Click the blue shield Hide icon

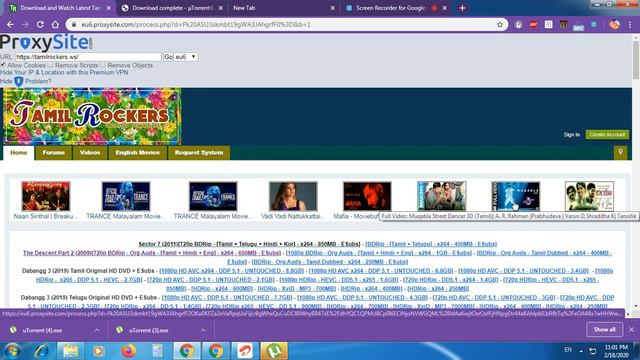(x=18, y=81)
